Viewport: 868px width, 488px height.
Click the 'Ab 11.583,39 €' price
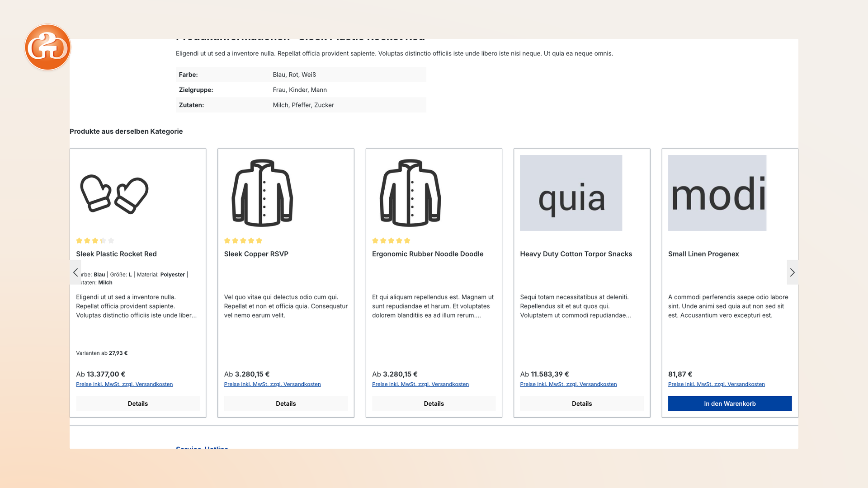[x=544, y=374]
